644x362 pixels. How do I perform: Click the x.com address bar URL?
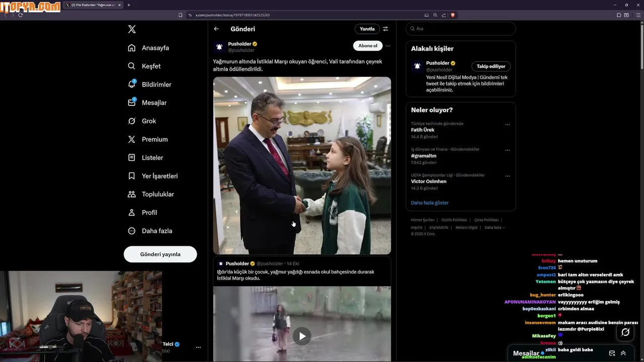pyautogui.click(x=232, y=15)
